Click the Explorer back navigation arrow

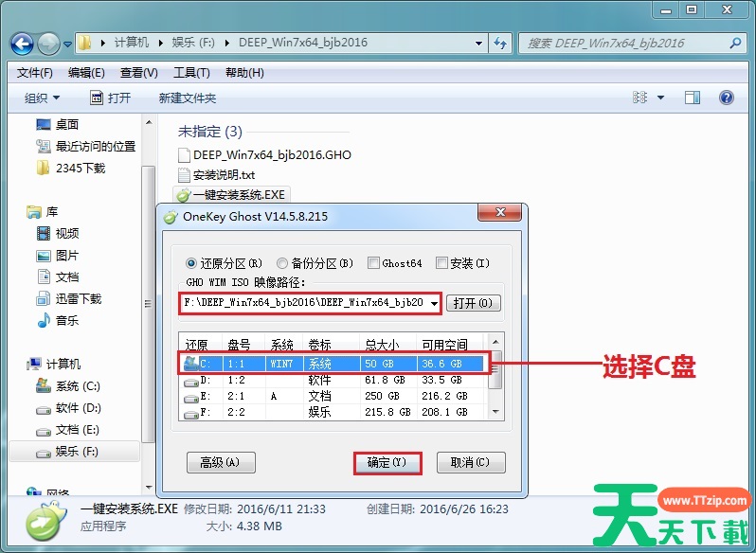(x=23, y=43)
